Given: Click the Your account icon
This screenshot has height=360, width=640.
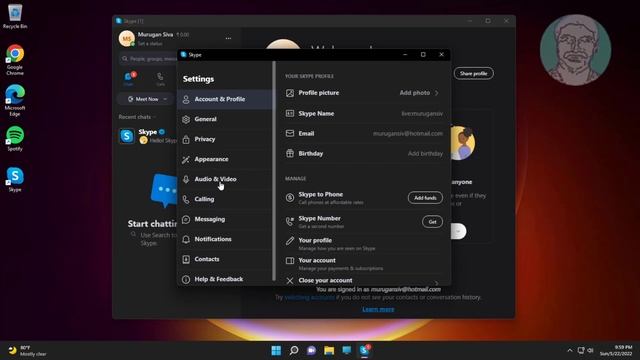Looking at the screenshot, I should [290, 260].
